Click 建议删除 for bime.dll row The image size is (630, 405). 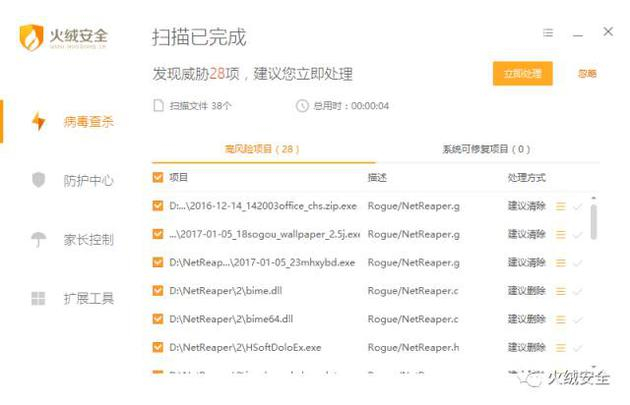click(x=526, y=290)
